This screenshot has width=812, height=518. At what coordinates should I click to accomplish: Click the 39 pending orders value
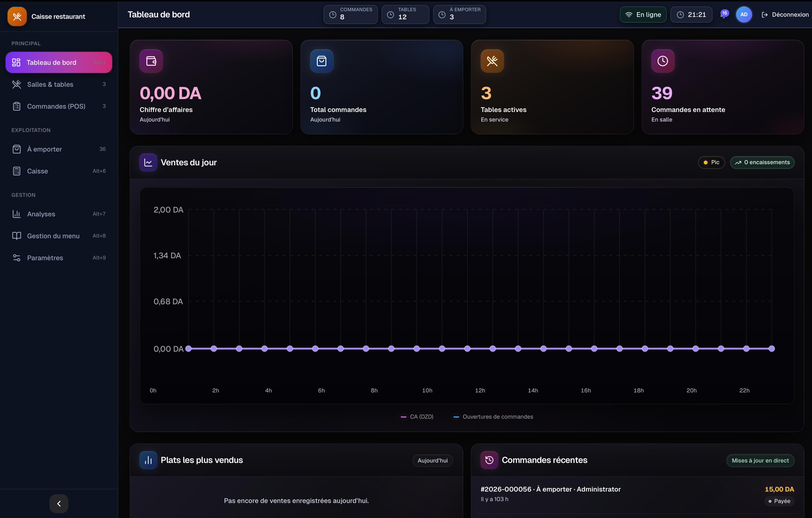(662, 93)
